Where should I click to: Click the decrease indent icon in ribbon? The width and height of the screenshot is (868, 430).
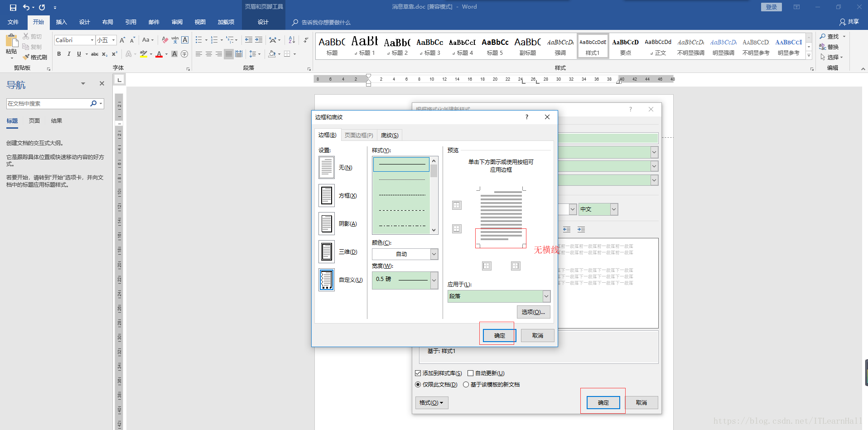249,40
